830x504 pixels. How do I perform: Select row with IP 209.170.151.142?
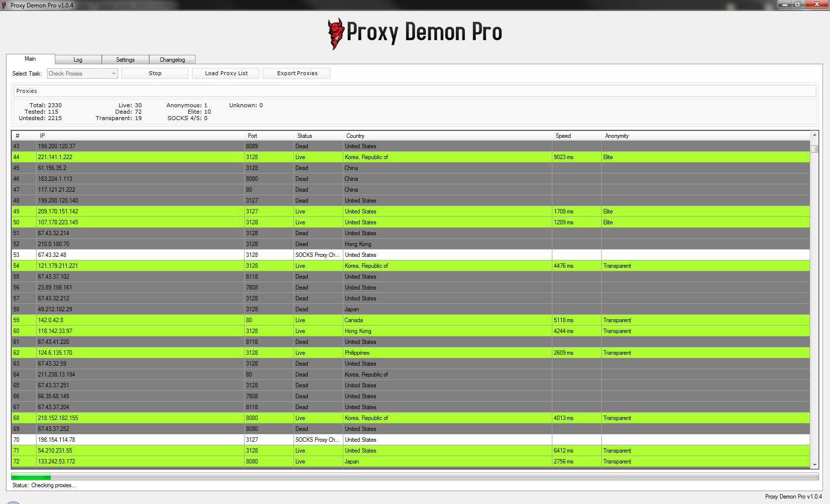(x=411, y=211)
